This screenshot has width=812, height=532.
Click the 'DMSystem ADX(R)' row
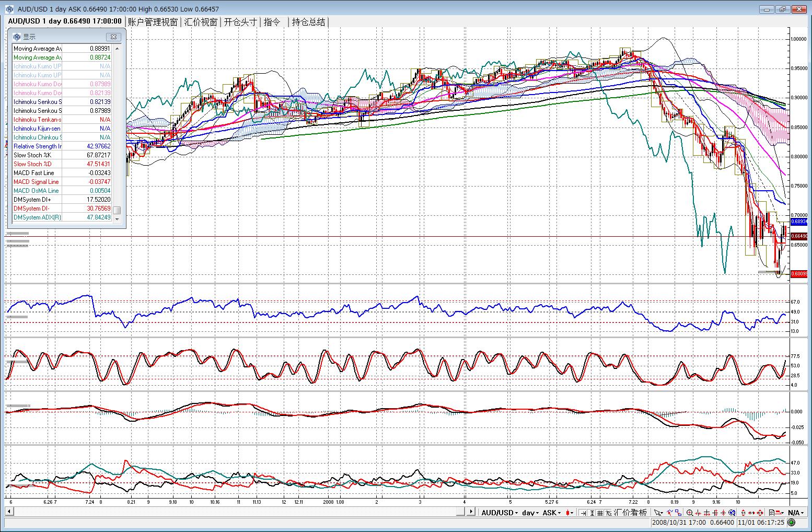coord(63,217)
